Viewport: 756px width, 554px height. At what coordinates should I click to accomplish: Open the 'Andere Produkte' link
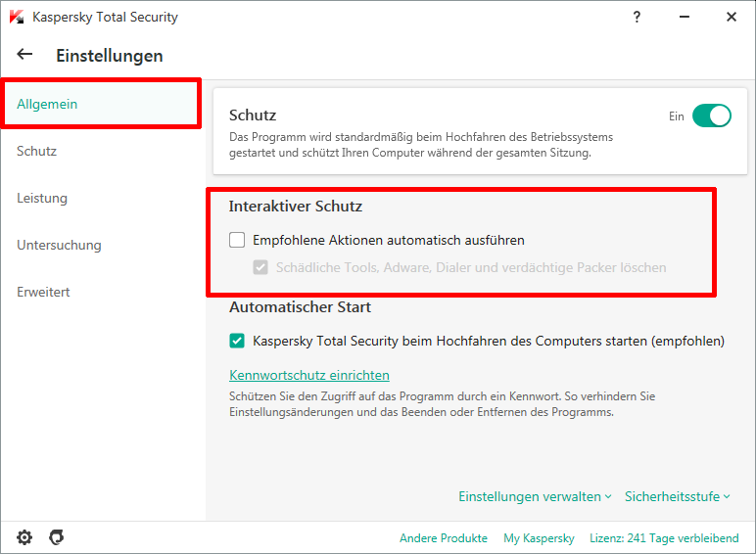tap(443, 538)
